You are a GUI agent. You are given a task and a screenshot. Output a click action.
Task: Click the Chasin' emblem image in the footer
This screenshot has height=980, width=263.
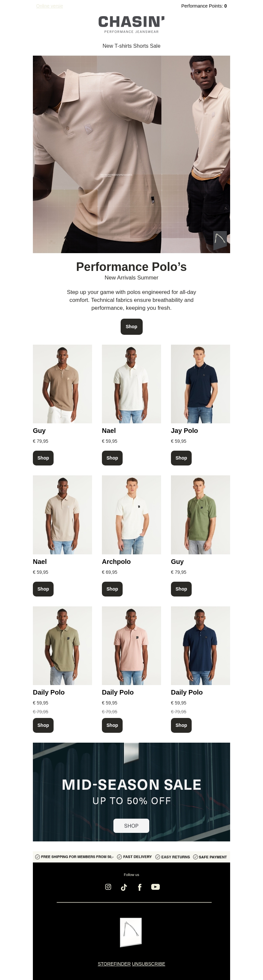131,932
